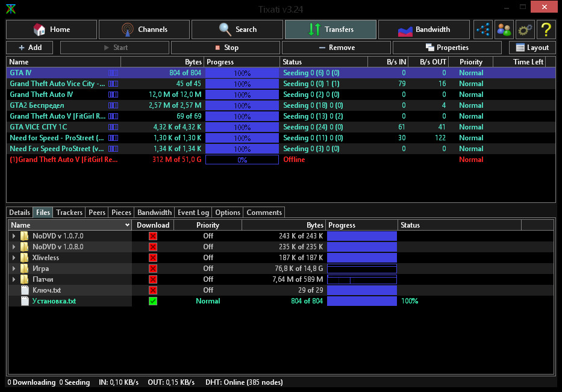The image size is (562, 392).
Task: Open the Layout options
Action: [532, 48]
